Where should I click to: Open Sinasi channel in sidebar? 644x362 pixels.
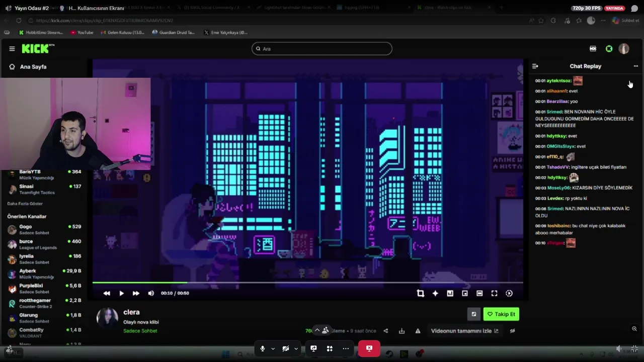coord(44,189)
